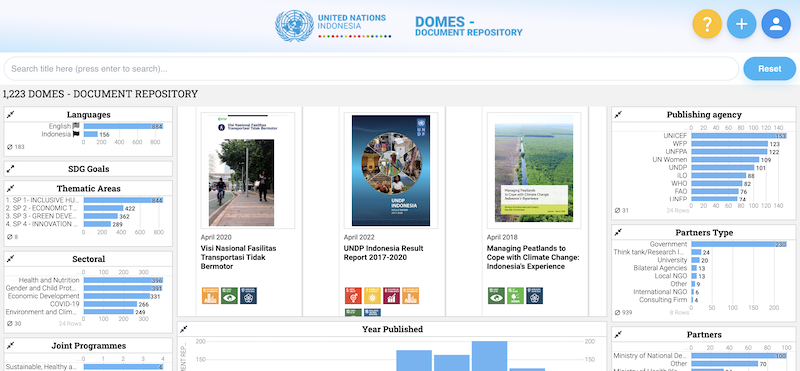The width and height of the screenshot is (800, 371).
Task: Filter by the English language bar
Action: pyautogui.click(x=123, y=126)
